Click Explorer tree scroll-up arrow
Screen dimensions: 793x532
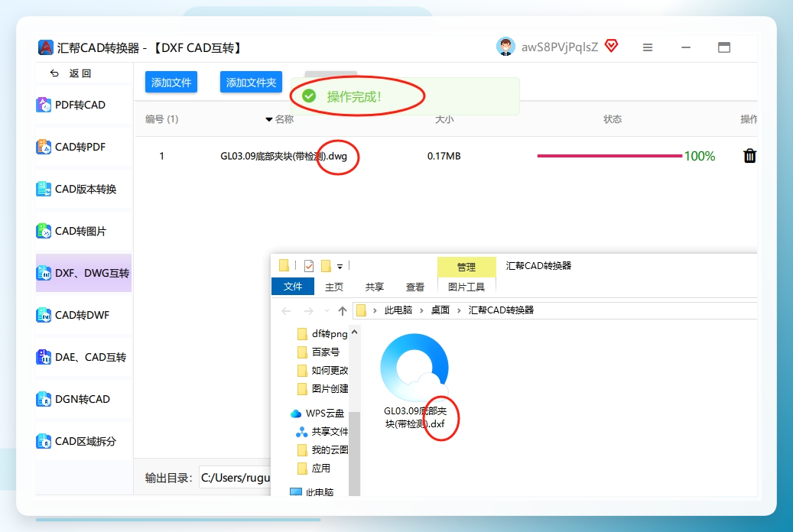pos(355,332)
